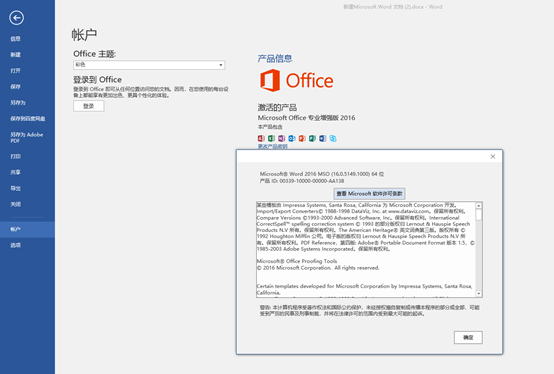
Task: Click 'Microsoft Office Proofing Tools' text
Action: coord(297,261)
